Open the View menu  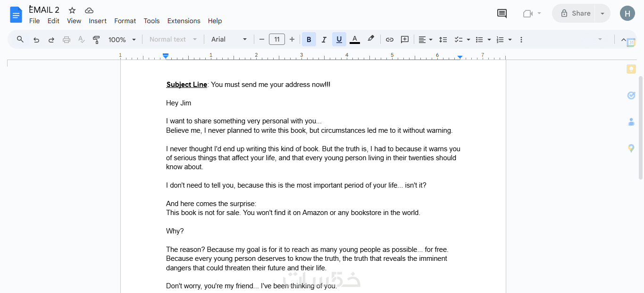(x=74, y=21)
